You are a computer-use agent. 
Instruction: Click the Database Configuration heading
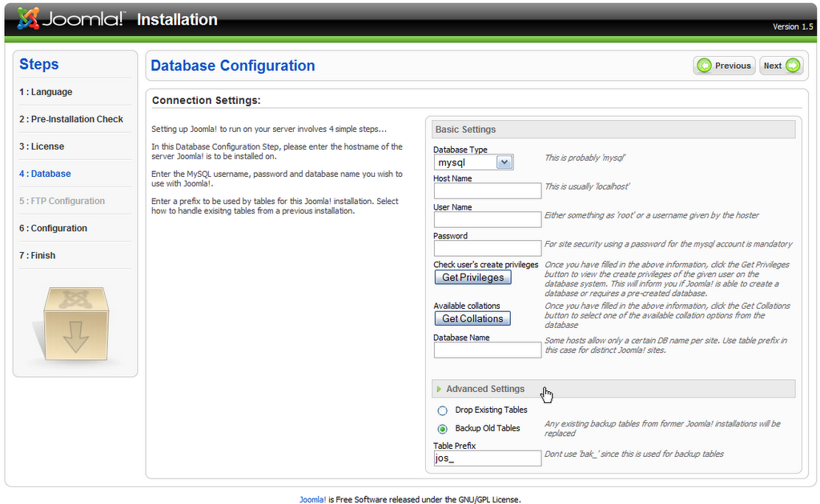click(x=233, y=66)
